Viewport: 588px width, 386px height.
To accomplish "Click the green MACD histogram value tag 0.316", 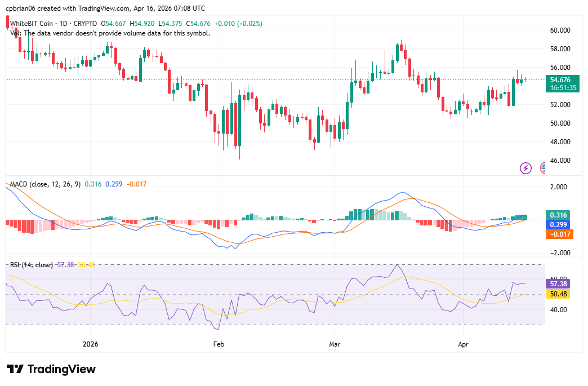I will (558, 215).
